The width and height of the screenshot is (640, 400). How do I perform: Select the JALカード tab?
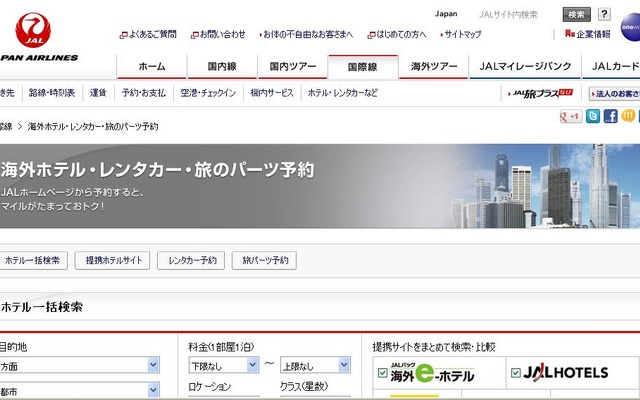(x=611, y=67)
